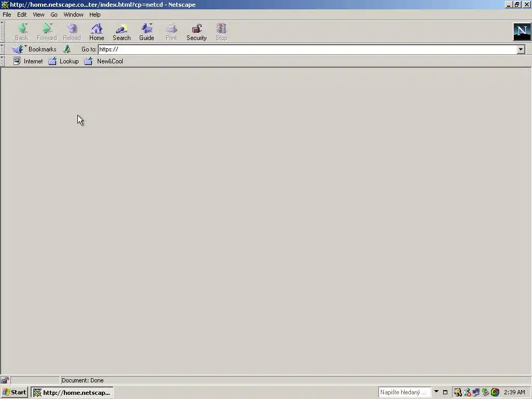Open the File menu
Viewport: 532px width, 399px height.
[7, 15]
